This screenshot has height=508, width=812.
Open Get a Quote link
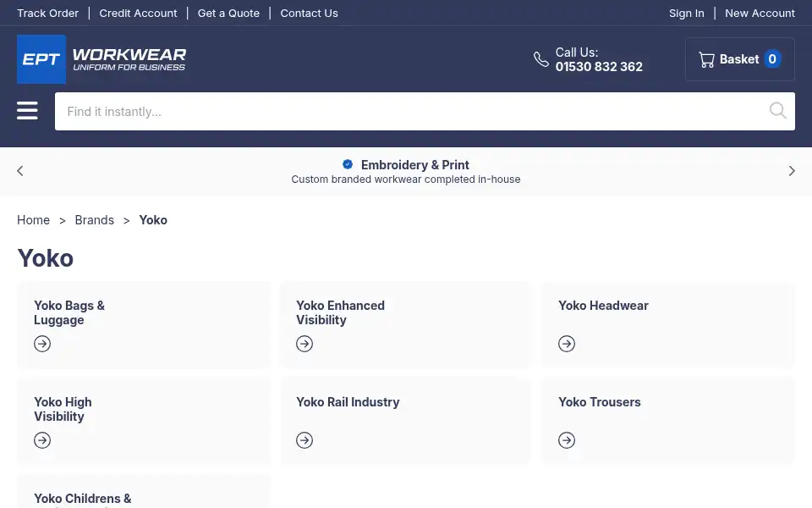pyautogui.click(x=228, y=13)
